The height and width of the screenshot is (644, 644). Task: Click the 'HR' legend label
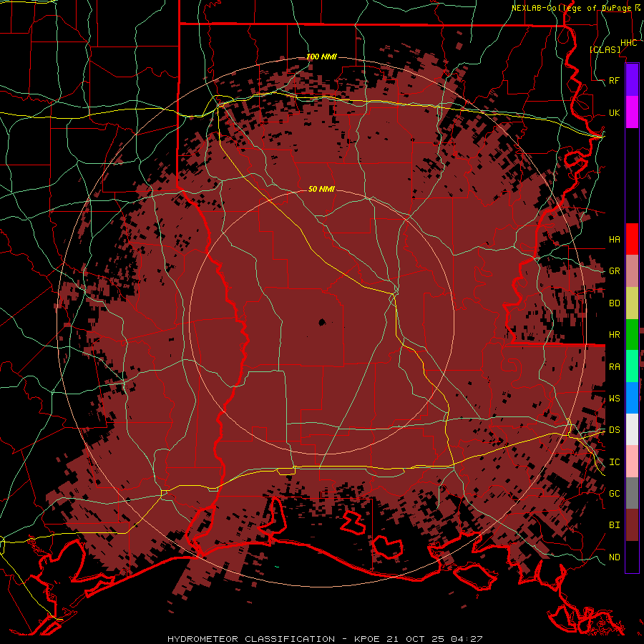click(614, 335)
